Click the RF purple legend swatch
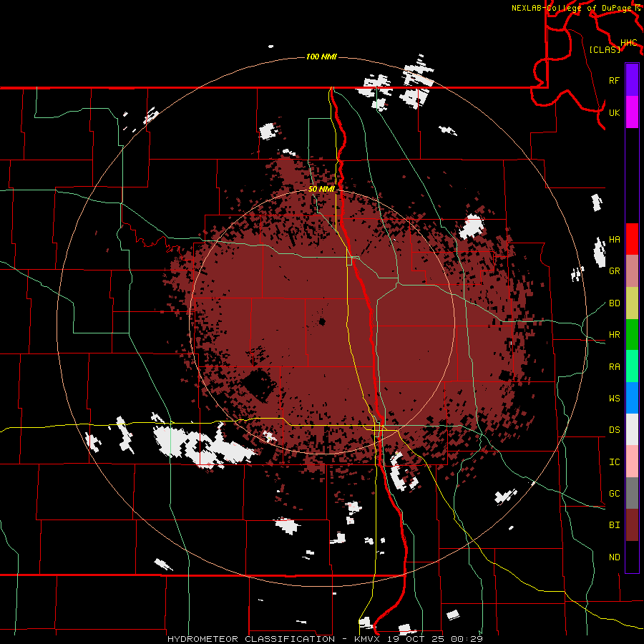 pos(632,80)
